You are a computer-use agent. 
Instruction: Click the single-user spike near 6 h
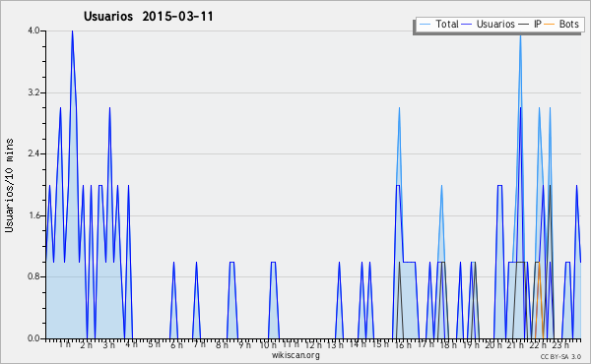click(173, 263)
